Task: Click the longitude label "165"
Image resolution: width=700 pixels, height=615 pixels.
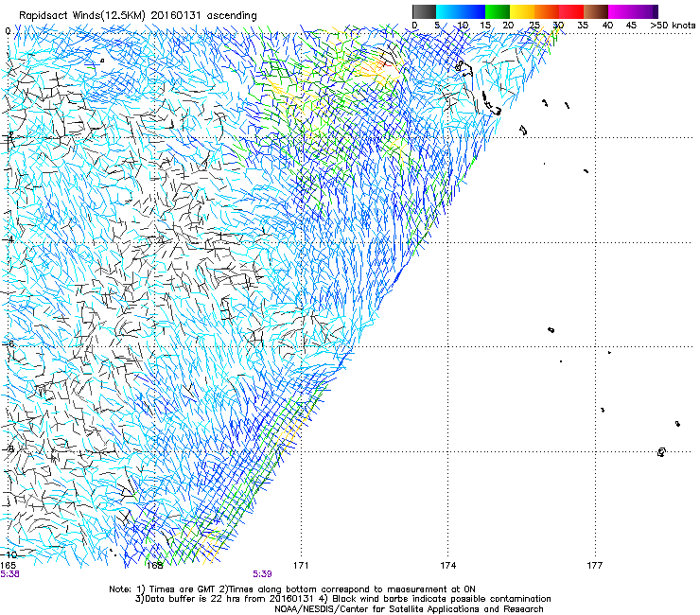Action: (x=8, y=566)
